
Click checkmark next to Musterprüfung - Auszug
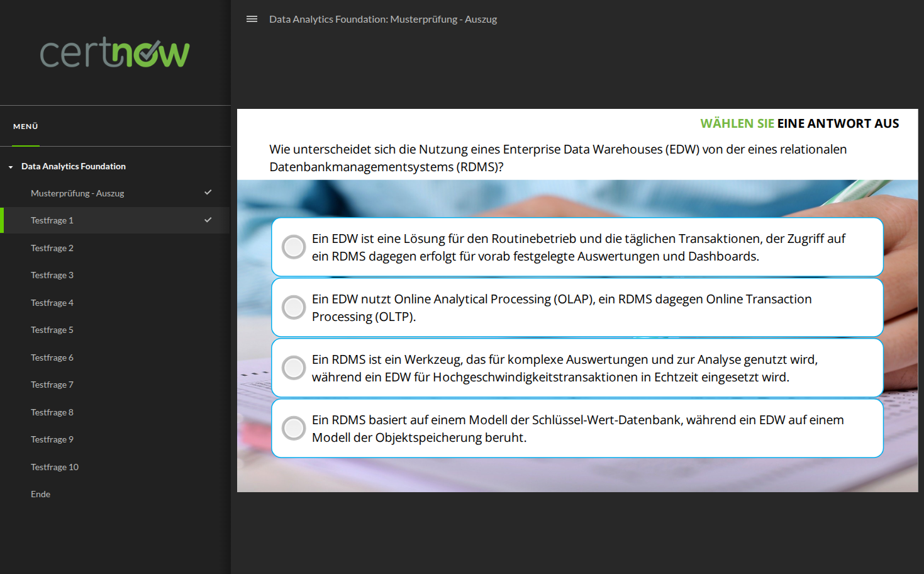click(208, 193)
